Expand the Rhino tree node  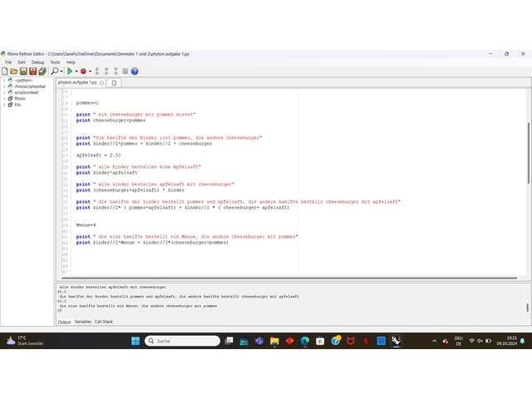coord(4,99)
